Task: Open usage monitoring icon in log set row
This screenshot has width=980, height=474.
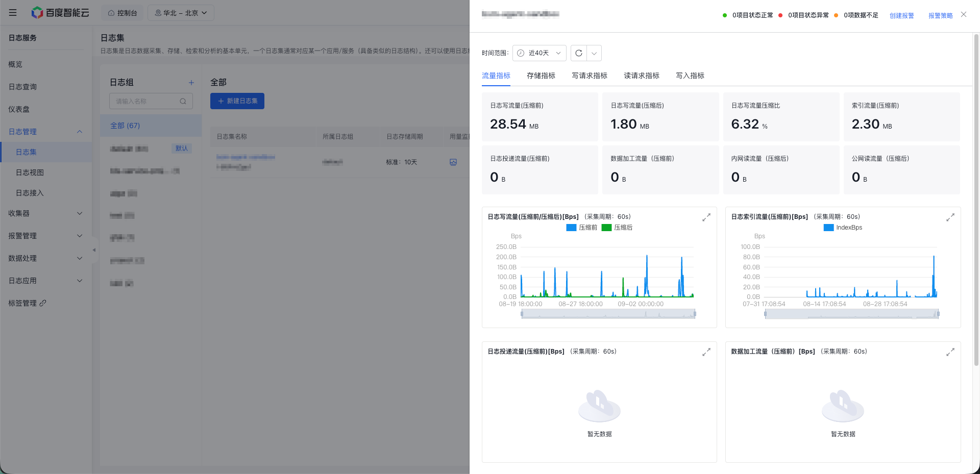Action: [453, 162]
